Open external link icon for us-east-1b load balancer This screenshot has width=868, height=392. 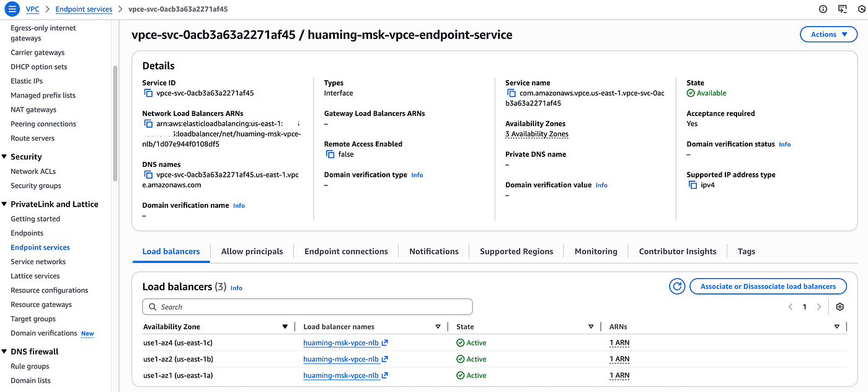click(384, 359)
